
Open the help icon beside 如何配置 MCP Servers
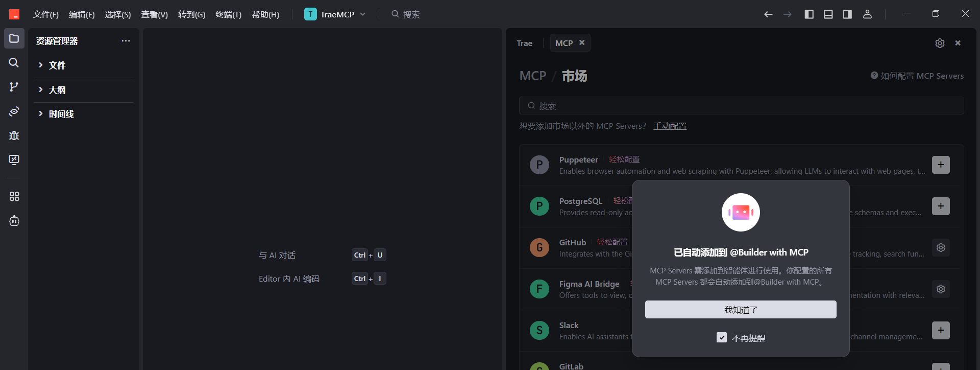click(x=874, y=75)
